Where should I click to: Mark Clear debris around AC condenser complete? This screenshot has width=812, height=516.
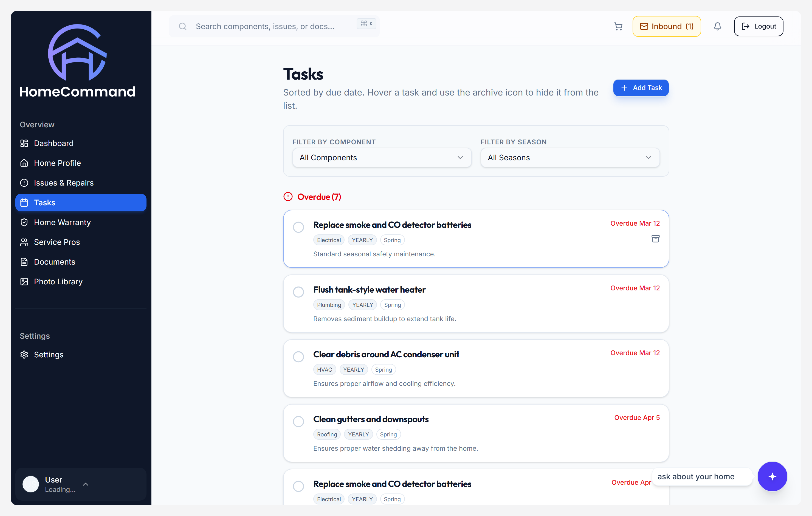(x=298, y=357)
